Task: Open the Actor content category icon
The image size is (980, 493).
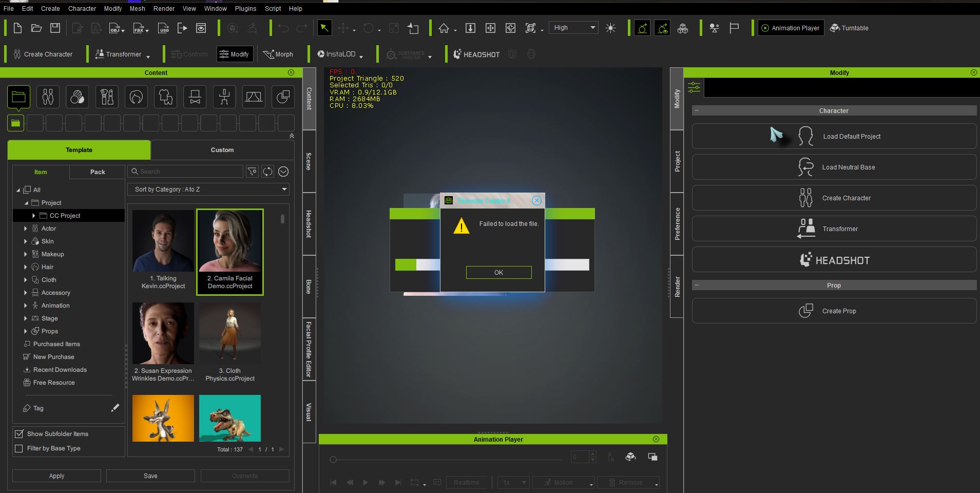Action: coord(48,97)
